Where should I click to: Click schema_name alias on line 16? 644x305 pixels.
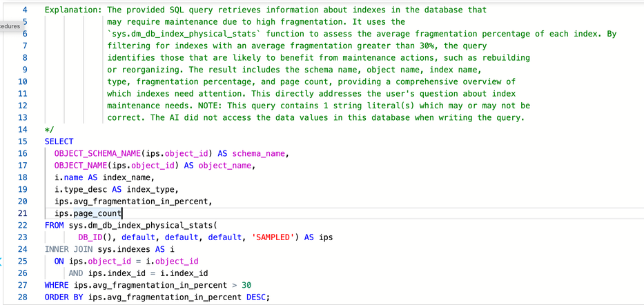coord(259,153)
